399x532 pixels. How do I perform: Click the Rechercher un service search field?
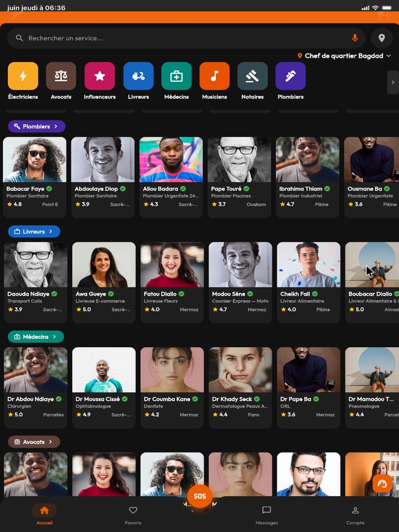(x=186, y=38)
